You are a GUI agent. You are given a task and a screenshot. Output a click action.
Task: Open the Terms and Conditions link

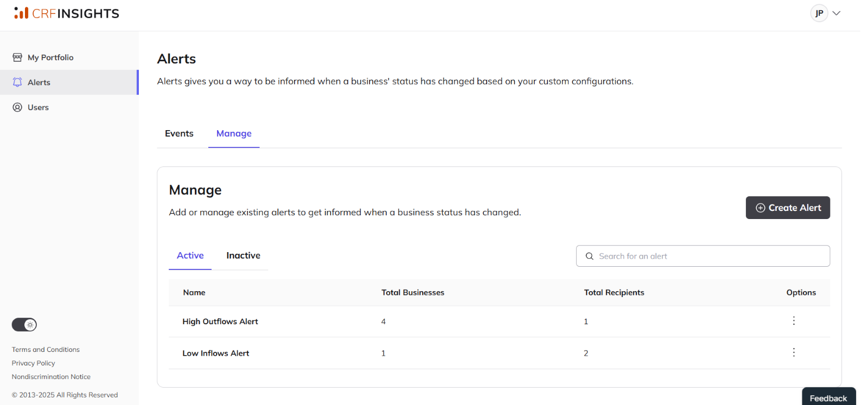[46, 350]
